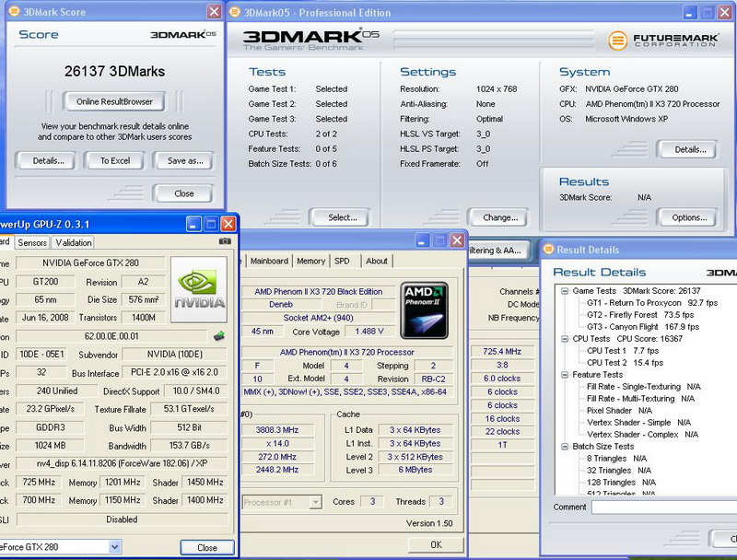The width and height of the screenshot is (737, 560).
Task: Select Vertex Shader - Complex row
Action: (x=642, y=435)
